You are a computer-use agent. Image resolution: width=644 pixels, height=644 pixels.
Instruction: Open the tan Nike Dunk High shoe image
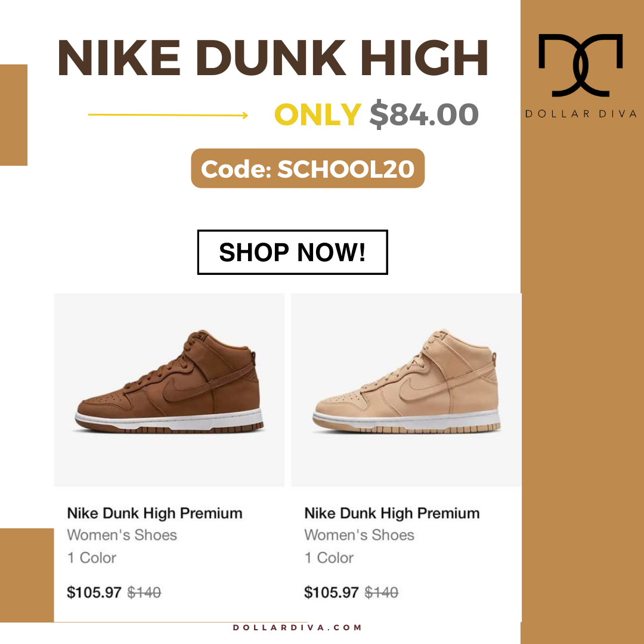point(406,389)
